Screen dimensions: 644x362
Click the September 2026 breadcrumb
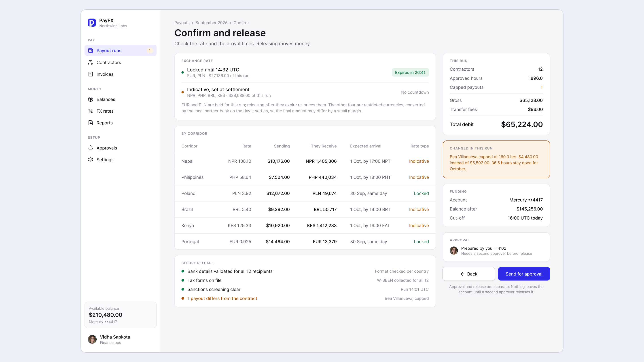(x=212, y=23)
